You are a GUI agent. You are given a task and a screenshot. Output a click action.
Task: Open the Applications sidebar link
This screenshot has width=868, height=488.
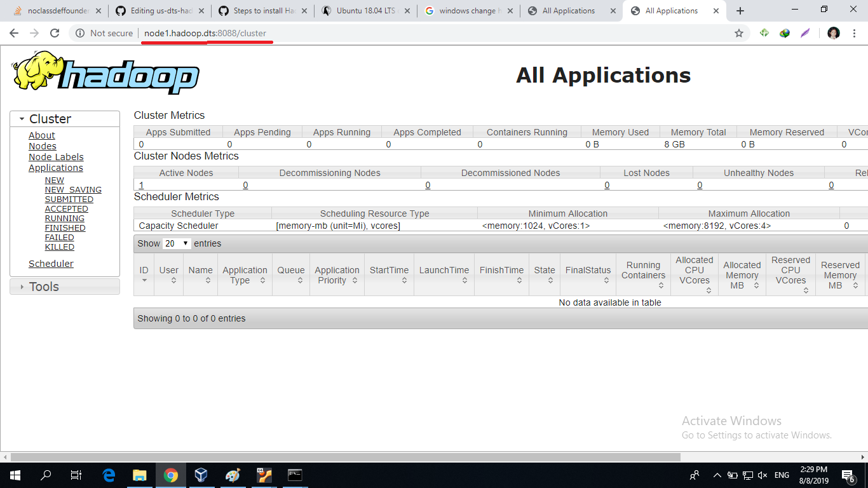tap(56, 168)
